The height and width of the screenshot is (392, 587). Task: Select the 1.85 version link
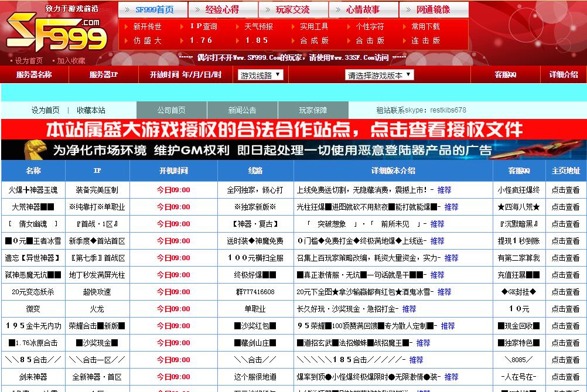257,40
